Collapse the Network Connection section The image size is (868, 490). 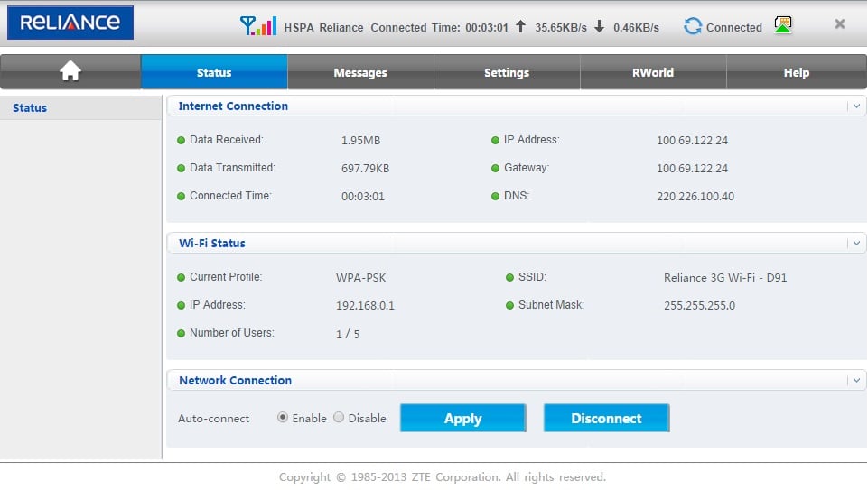[856, 381]
